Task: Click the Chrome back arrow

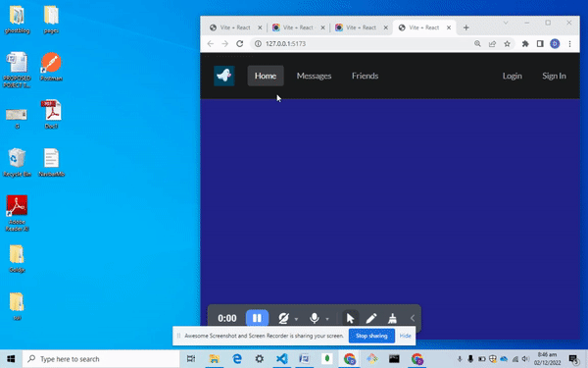Action: pyautogui.click(x=211, y=43)
